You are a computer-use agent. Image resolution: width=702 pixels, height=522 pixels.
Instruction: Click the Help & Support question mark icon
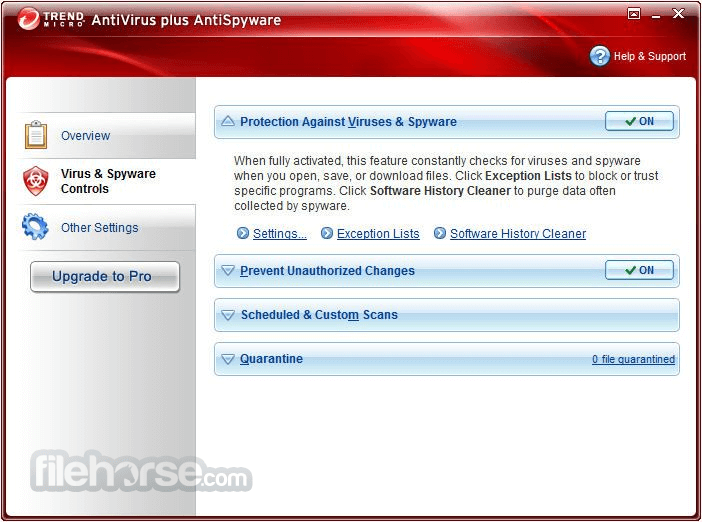(599, 56)
